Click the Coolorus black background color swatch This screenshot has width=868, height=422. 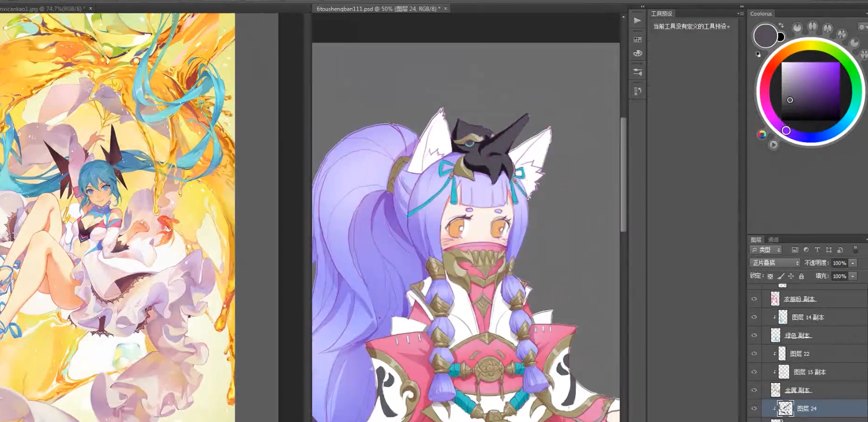[x=781, y=37]
